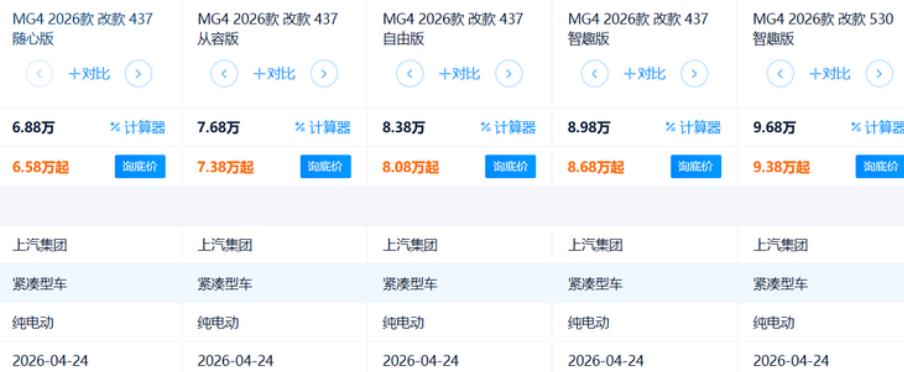Image resolution: width=904 pixels, height=372 pixels.
Task: Open MG4 2026款 改款 437 自由版 title
Action: coord(453,29)
